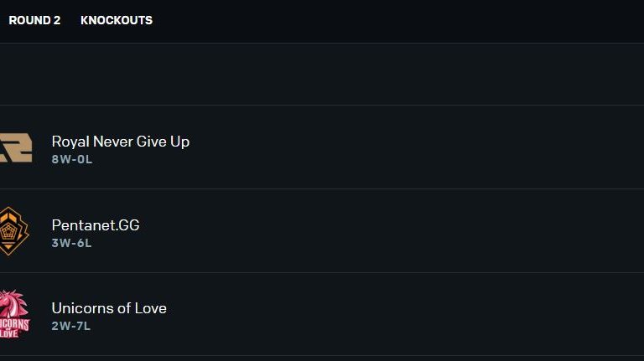Open the Royal Never Give Up team name
The width and height of the screenshot is (644, 361).
click(121, 142)
